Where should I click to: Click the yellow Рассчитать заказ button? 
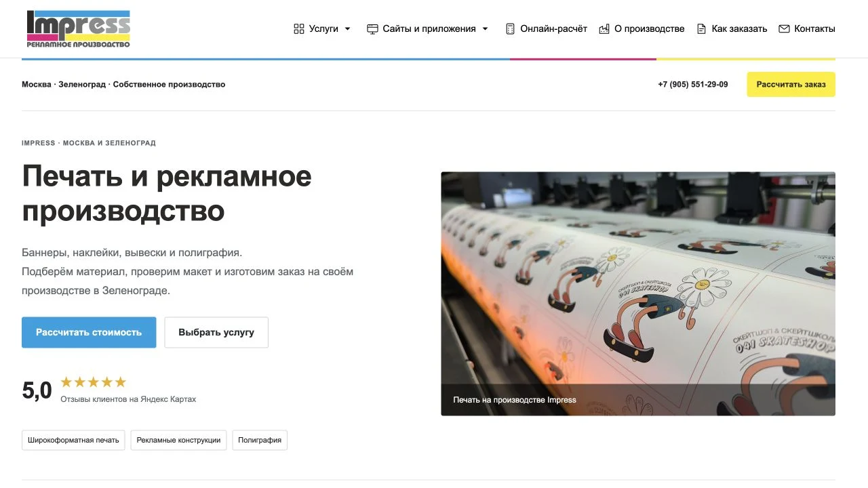point(791,85)
